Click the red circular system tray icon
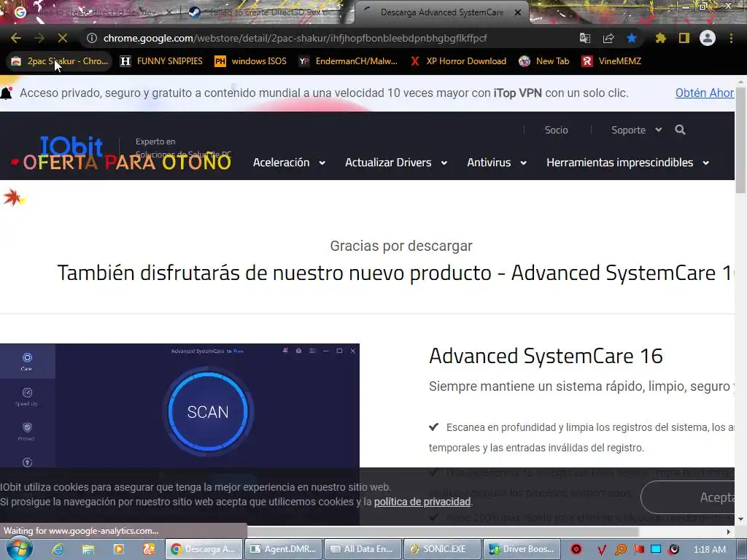The height and width of the screenshot is (560, 747). 576,549
